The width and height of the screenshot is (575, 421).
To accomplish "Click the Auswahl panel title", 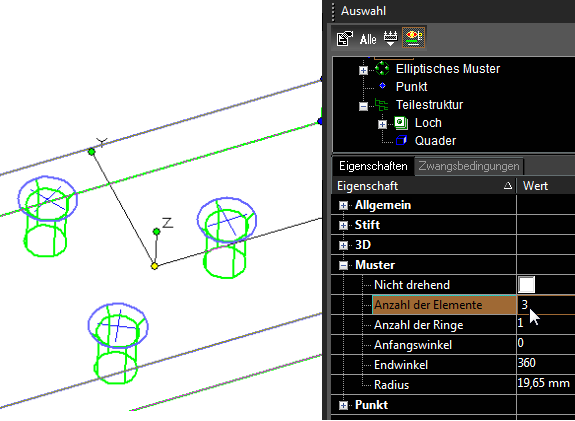I will pos(363,11).
